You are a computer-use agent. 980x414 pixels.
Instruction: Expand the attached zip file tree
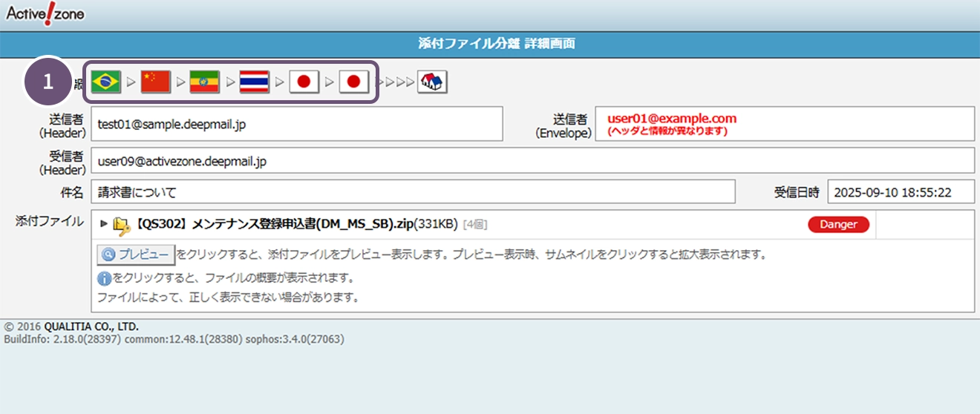coord(104,224)
